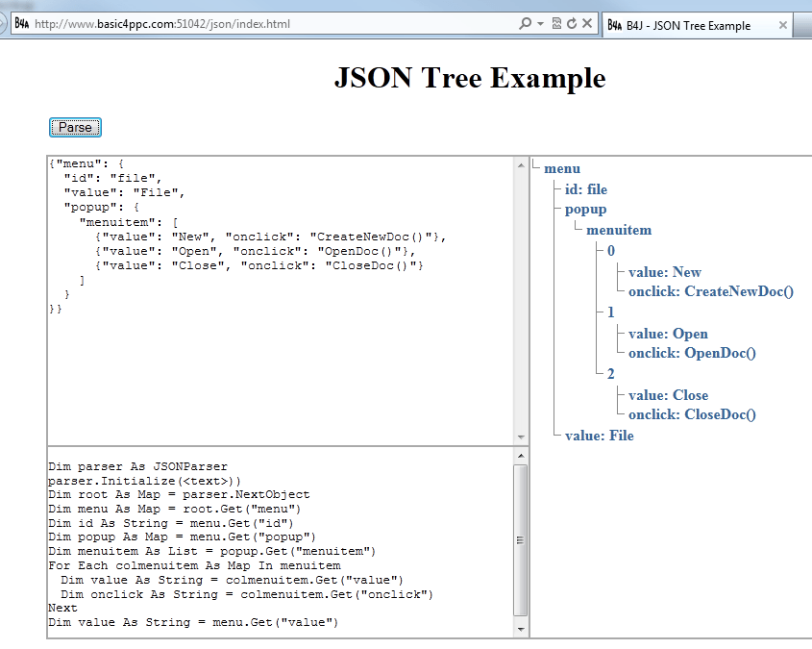Stop page loading via the address bar X icon
The image size is (812, 649).
(x=588, y=22)
